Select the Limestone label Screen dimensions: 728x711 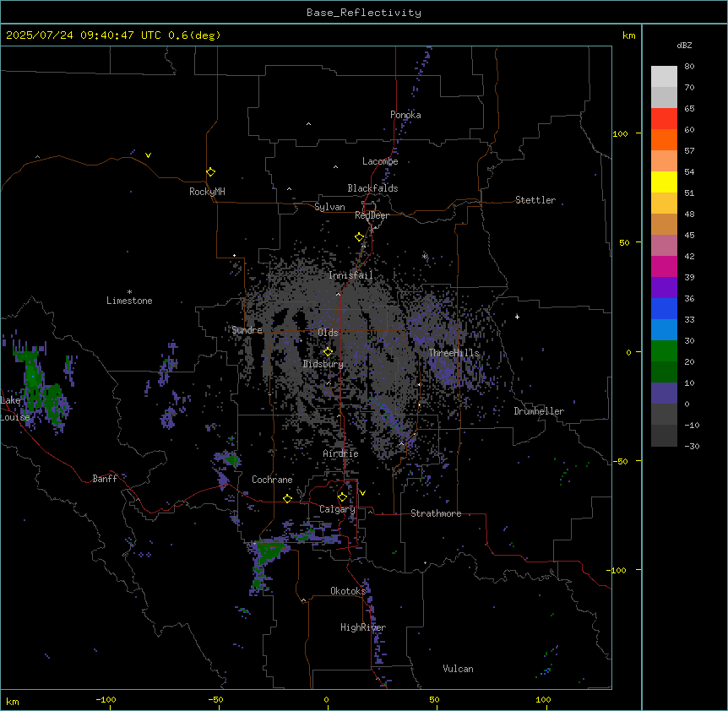(129, 301)
